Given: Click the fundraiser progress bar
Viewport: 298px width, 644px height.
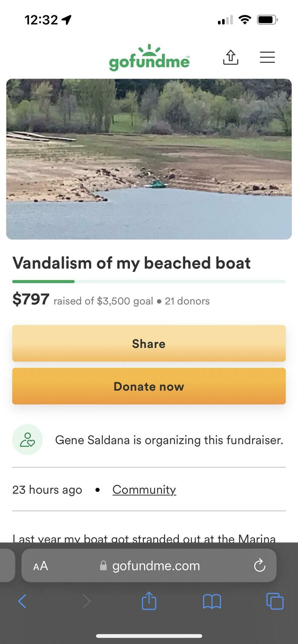Looking at the screenshot, I should pyautogui.click(x=149, y=281).
